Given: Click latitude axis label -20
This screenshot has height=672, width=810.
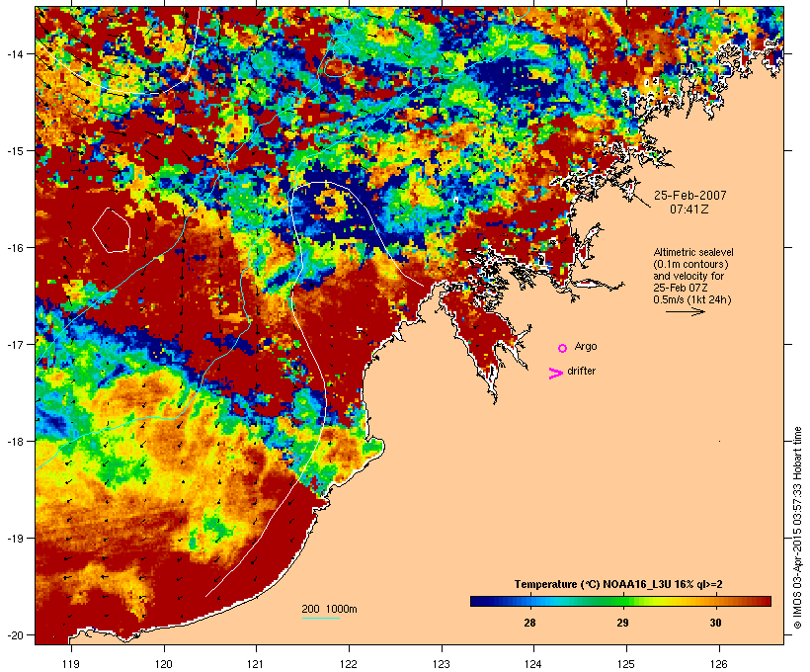Looking at the screenshot, I should coord(14,634).
